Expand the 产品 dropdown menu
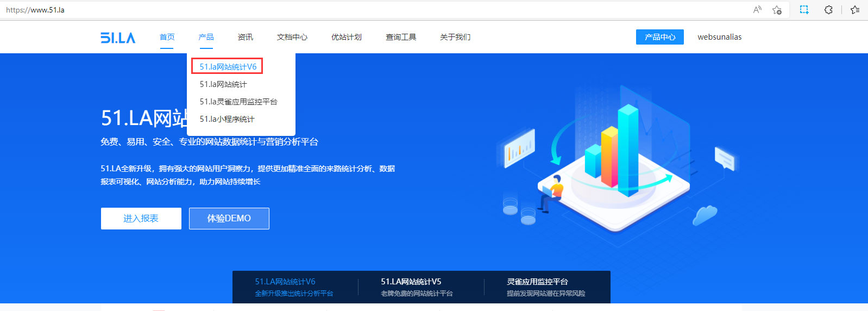The width and height of the screenshot is (868, 311). (206, 37)
